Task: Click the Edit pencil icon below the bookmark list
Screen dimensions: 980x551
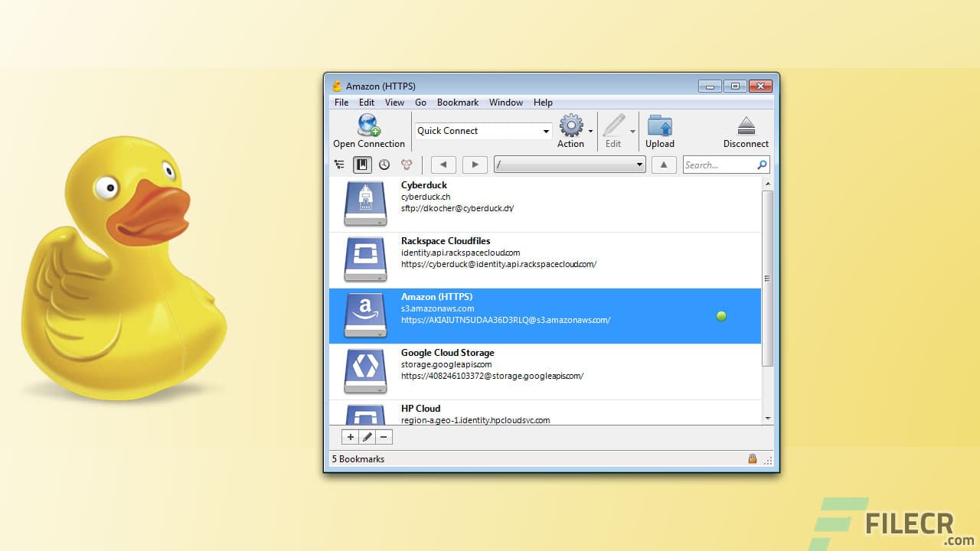Action: pyautogui.click(x=365, y=436)
